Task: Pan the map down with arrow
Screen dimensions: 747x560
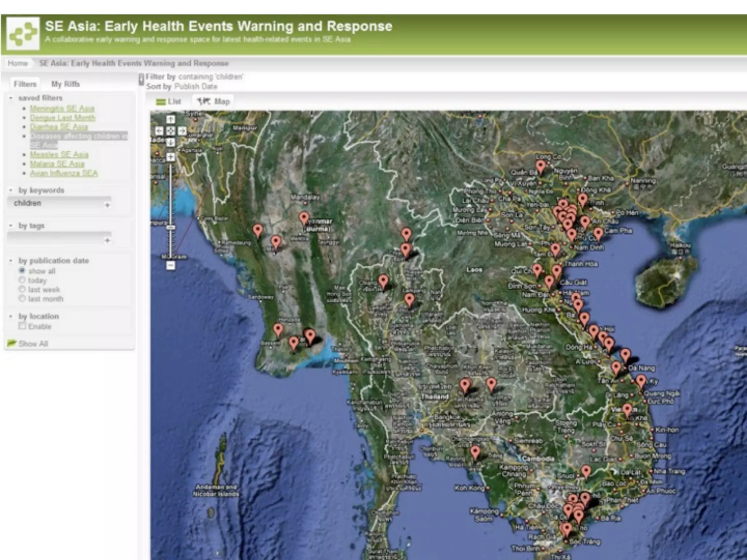Action: coord(170,142)
